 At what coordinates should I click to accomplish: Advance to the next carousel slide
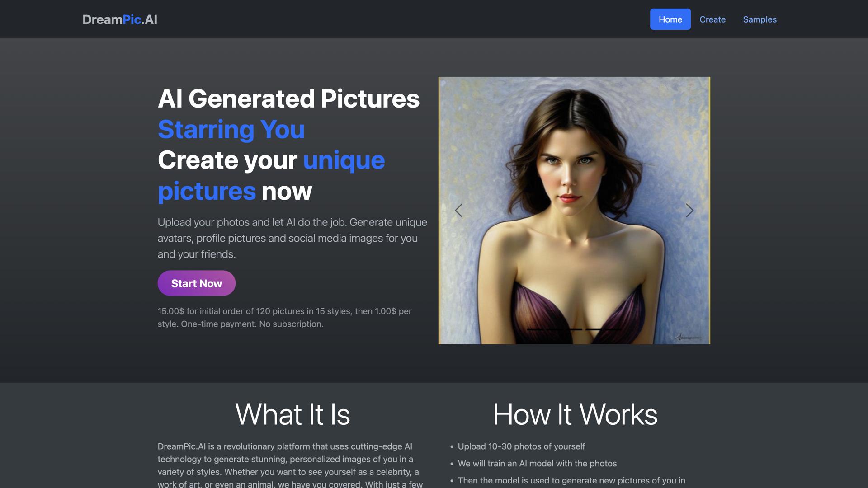pos(689,211)
